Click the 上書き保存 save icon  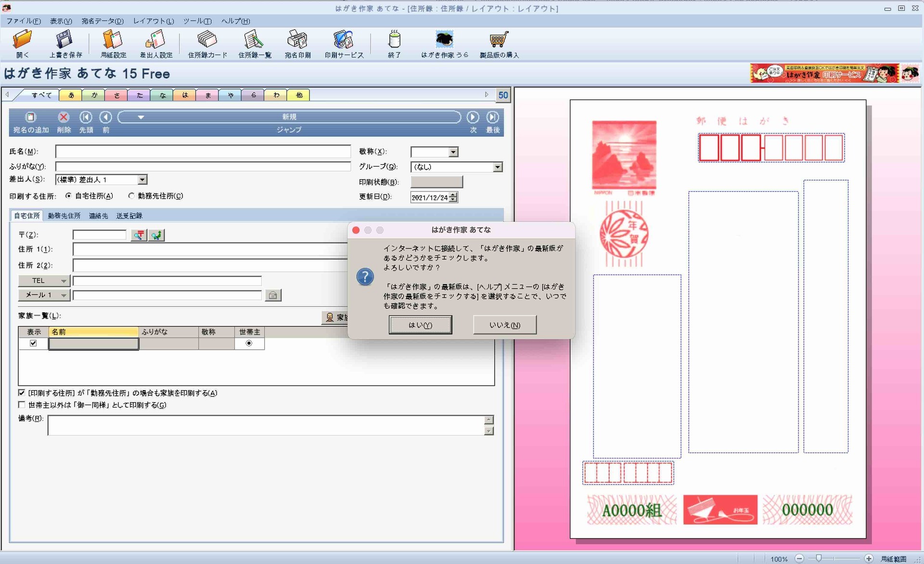point(65,43)
